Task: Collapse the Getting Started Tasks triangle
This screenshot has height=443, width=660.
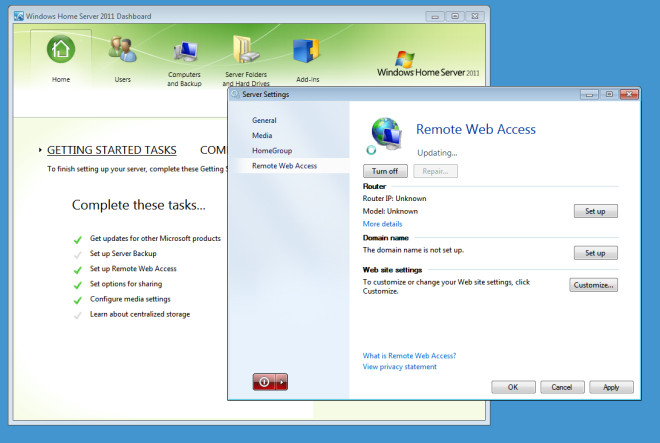Action: [40, 150]
